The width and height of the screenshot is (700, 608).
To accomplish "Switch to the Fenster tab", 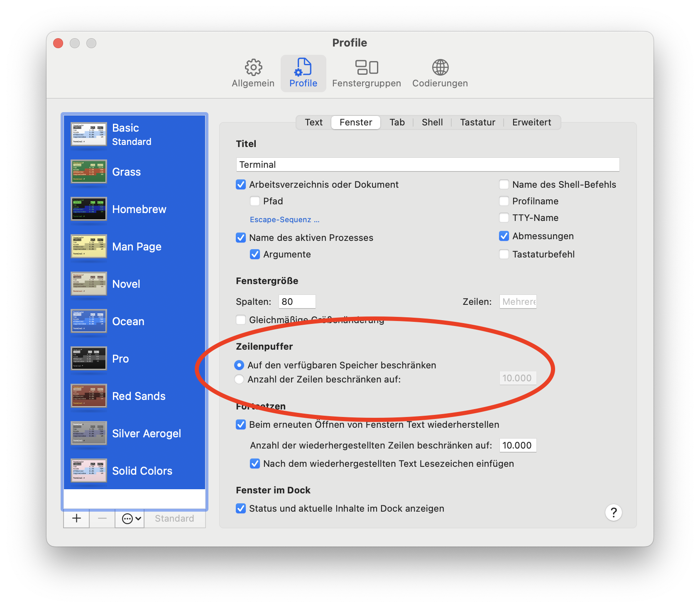I will 356,122.
